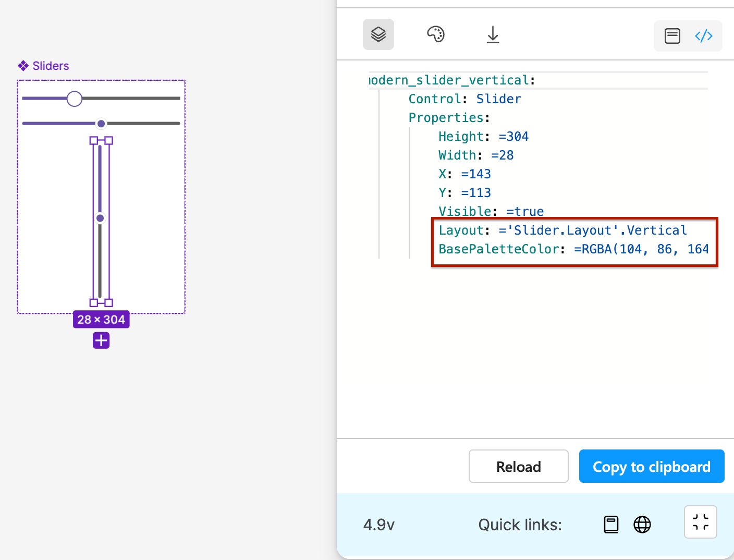
Task: Click the collapse window icon
Action: point(701,522)
